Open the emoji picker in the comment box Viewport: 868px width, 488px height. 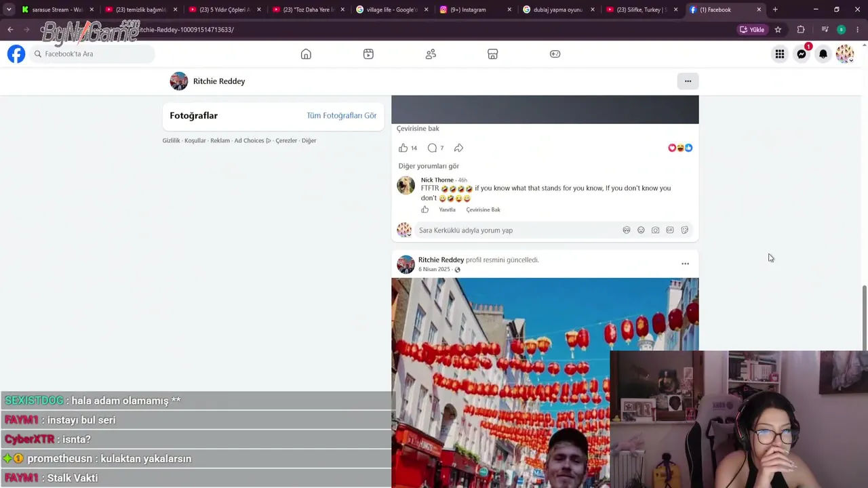tap(641, 230)
